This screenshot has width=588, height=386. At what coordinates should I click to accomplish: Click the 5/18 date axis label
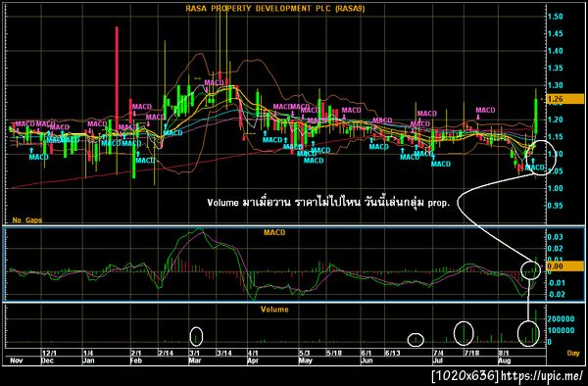[x=334, y=353]
